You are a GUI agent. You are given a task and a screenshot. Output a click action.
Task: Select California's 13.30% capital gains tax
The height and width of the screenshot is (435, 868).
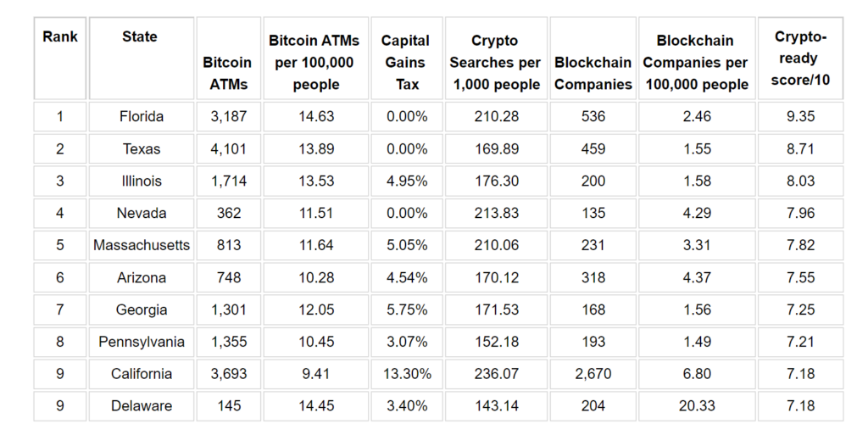point(407,374)
